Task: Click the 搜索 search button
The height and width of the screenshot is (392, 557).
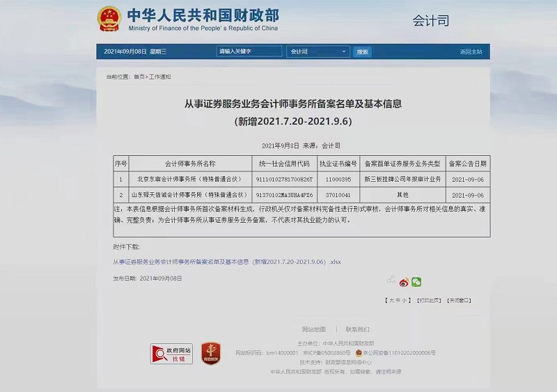Action: (362, 52)
